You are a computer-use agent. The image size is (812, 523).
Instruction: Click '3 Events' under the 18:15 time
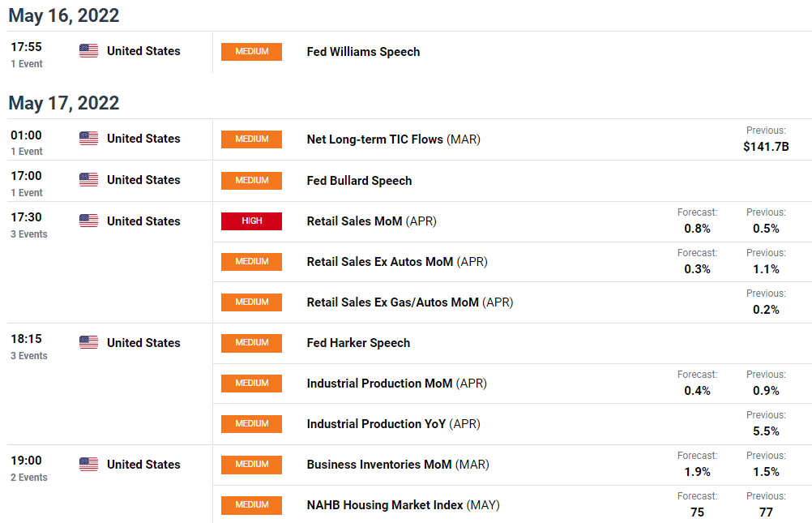click(29, 356)
